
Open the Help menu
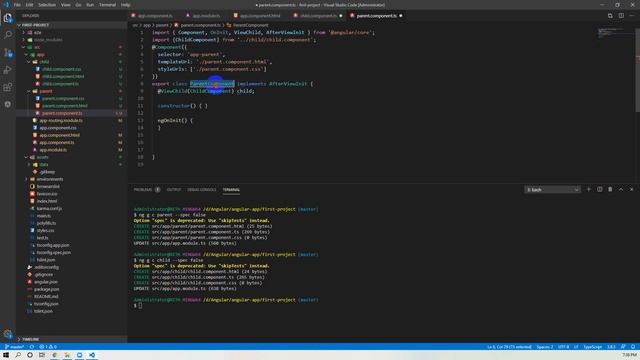coord(126,5)
